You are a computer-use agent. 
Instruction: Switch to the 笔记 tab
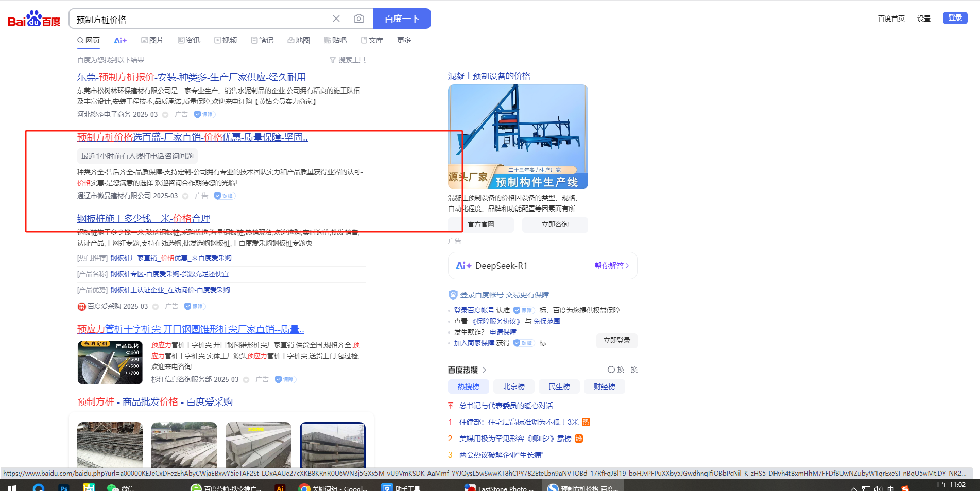[262, 40]
